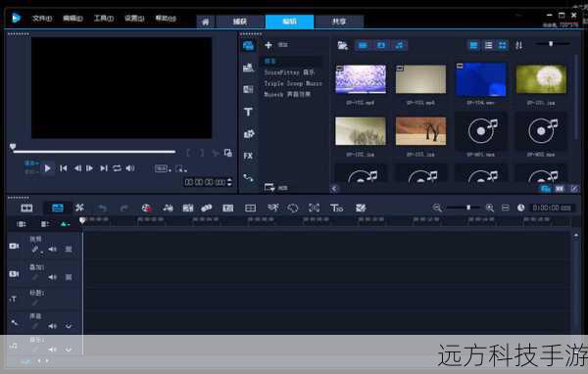Open the preview window resize dropdown
This screenshot has height=374, width=588.
[180, 168]
